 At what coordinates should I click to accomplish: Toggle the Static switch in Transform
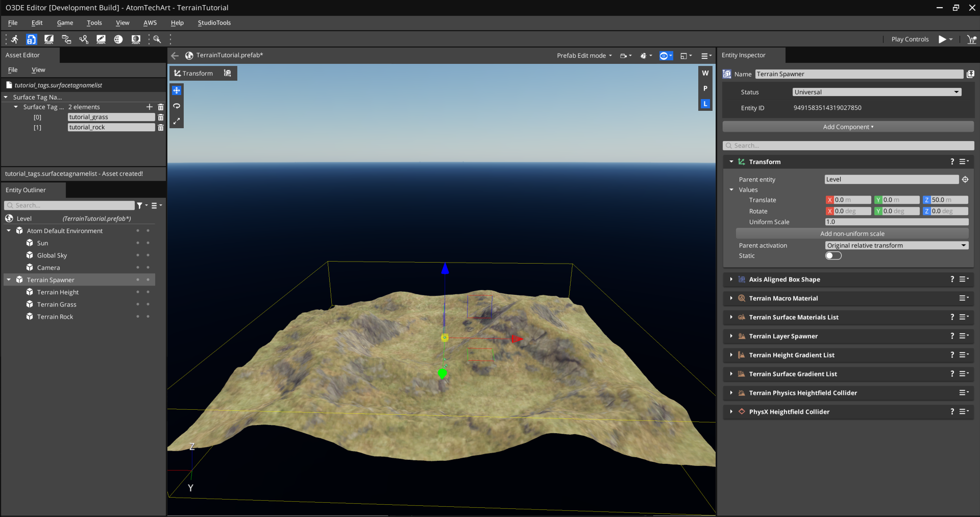click(833, 255)
